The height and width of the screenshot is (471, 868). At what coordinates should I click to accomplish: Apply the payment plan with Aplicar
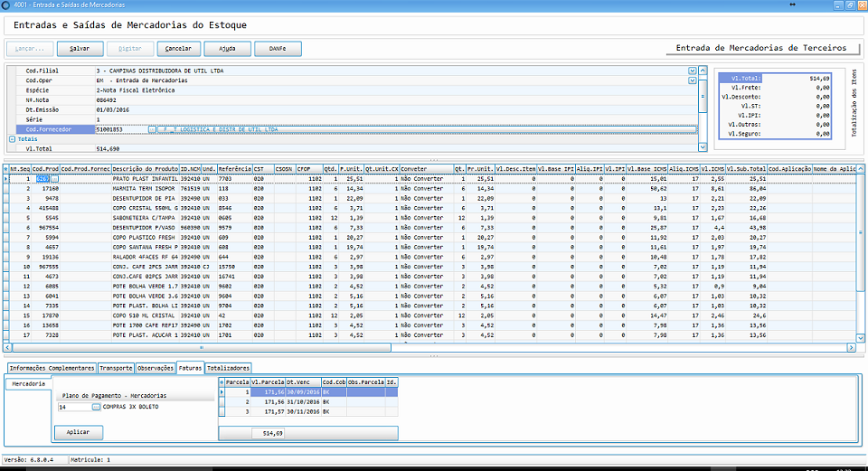pos(79,432)
